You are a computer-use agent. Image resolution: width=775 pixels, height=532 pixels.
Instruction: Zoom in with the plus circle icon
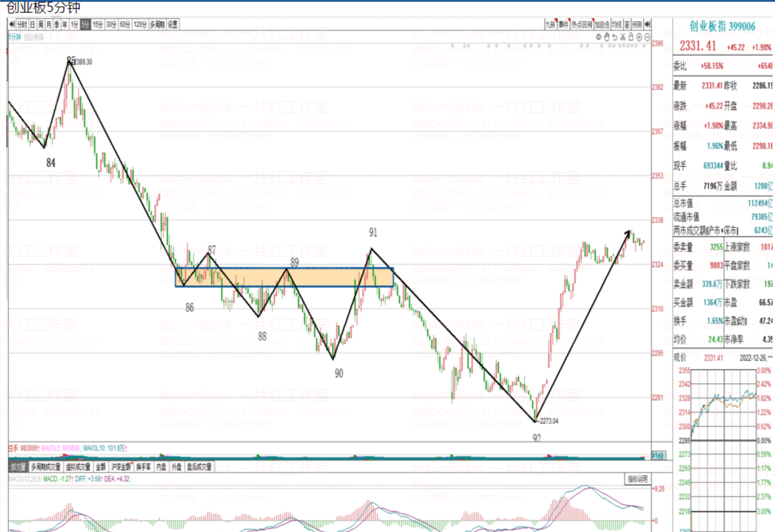pyautogui.click(x=639, y=37)
